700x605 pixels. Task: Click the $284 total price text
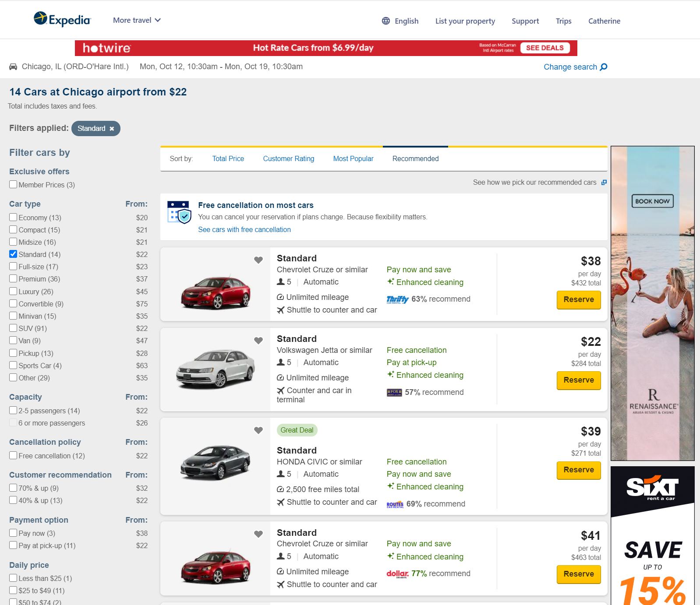586,363
